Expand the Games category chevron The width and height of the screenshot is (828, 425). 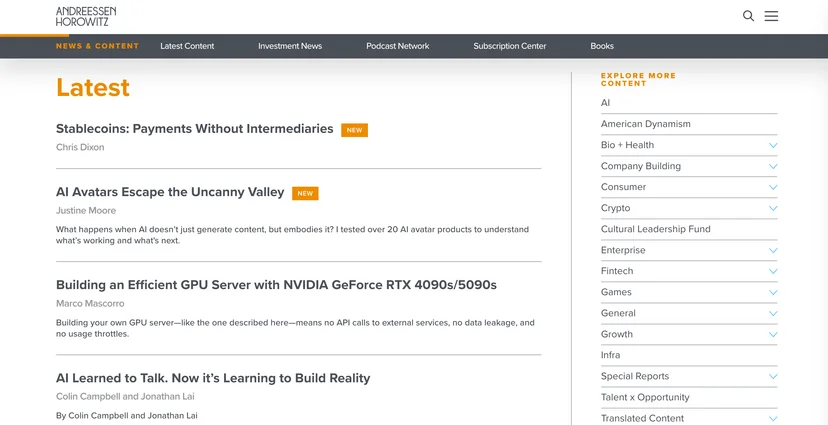[x=773, y=292]
